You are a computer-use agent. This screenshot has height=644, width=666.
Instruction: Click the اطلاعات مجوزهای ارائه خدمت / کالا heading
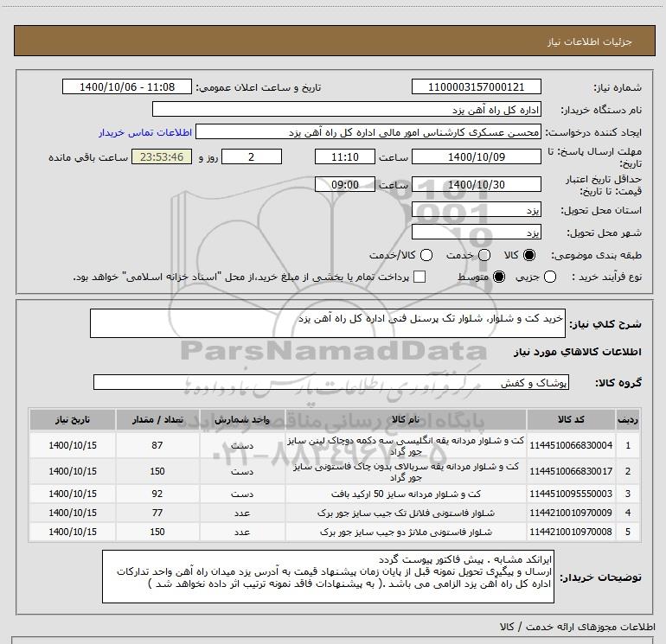(577, 627)
